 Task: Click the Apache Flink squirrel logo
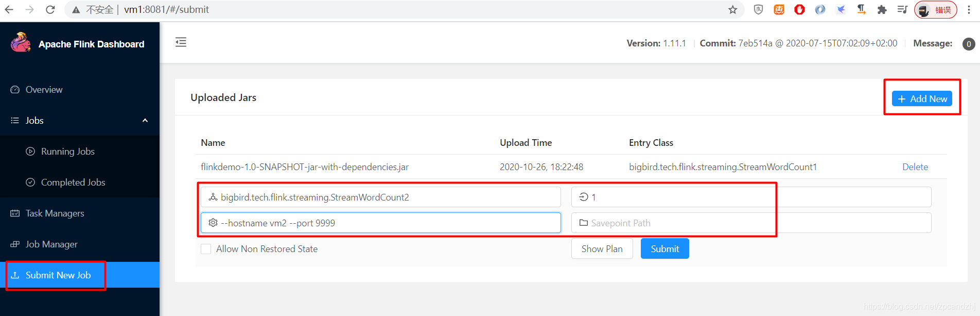pyautogui.click(x=21, y=43)
